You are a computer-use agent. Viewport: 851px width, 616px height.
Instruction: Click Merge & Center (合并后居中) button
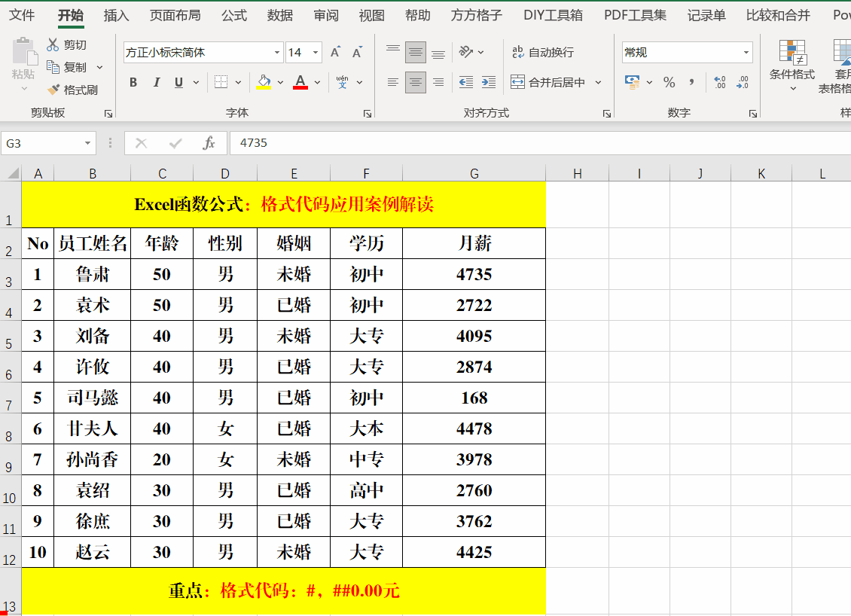[548, 82]
